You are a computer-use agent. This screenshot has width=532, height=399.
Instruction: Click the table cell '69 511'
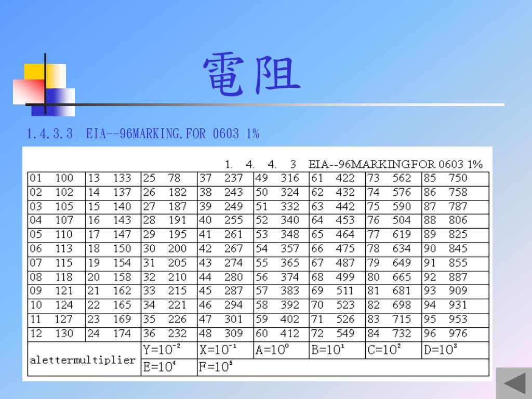tap(338, 292)
